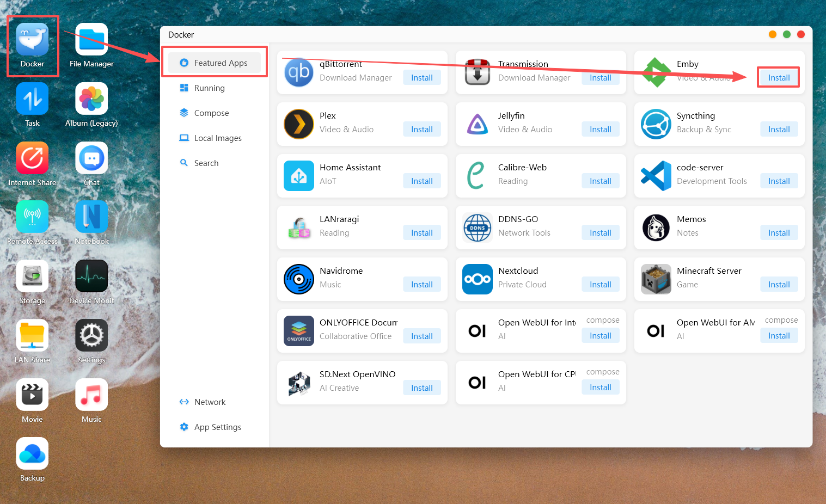Install ONLYOFFICE Document Server
Viewport: 826px width, 504px height.
click(x=422, y=336)
